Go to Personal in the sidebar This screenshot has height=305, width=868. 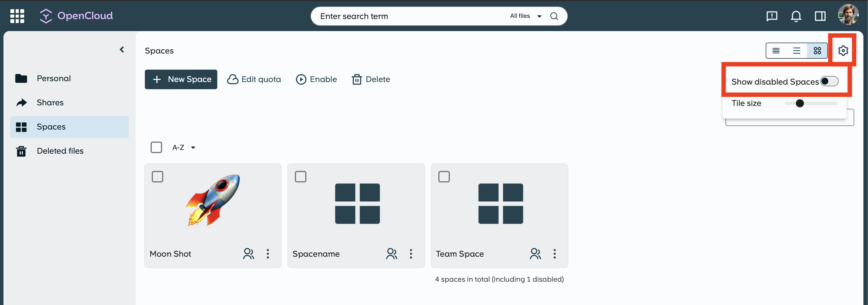53,78
